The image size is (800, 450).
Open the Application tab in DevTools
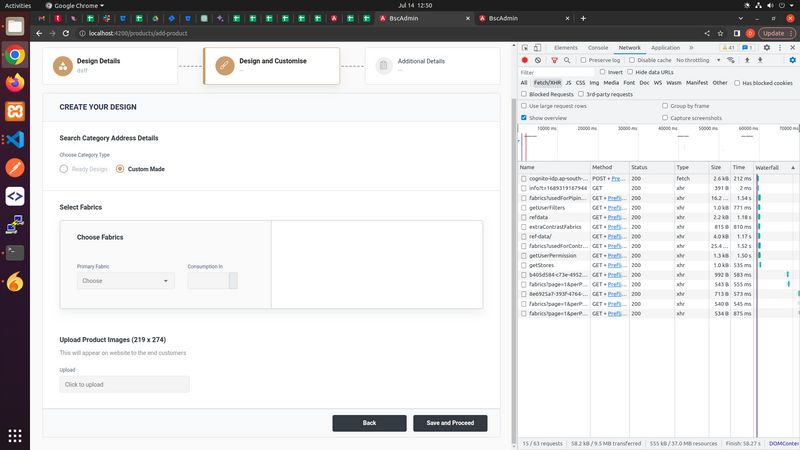665,47
